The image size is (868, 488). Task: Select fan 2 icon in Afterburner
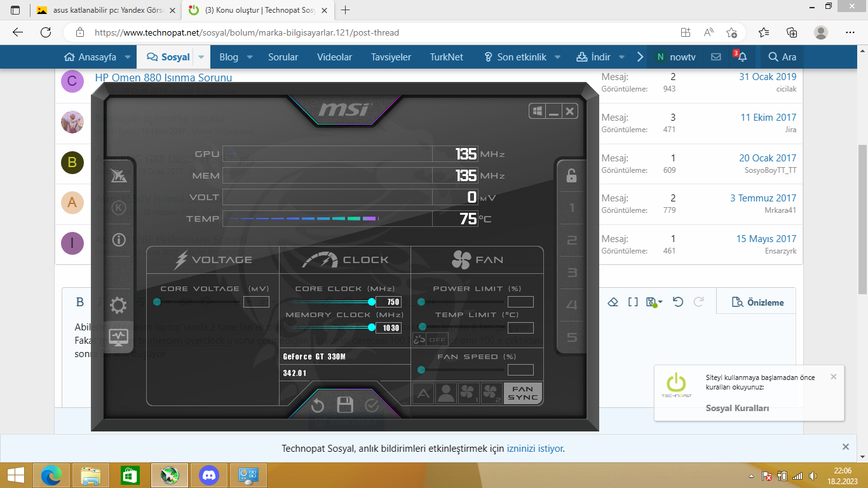click(492, 394)
